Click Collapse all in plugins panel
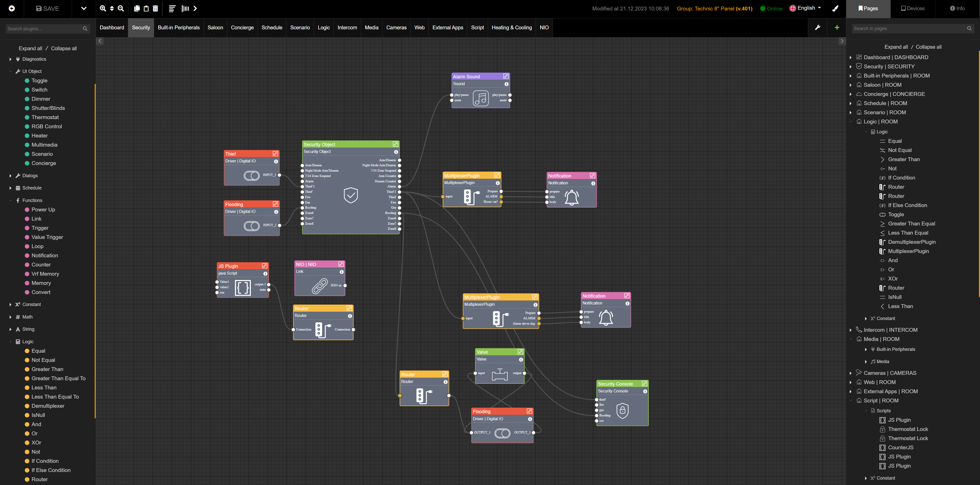This screenshot has height=485, width=980. [64, 48]
